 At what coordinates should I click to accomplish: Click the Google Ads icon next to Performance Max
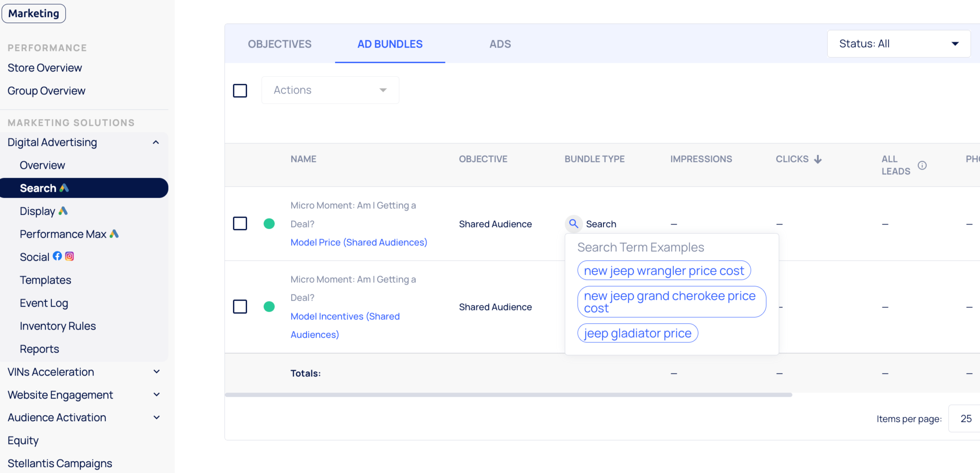pos(114,234)
